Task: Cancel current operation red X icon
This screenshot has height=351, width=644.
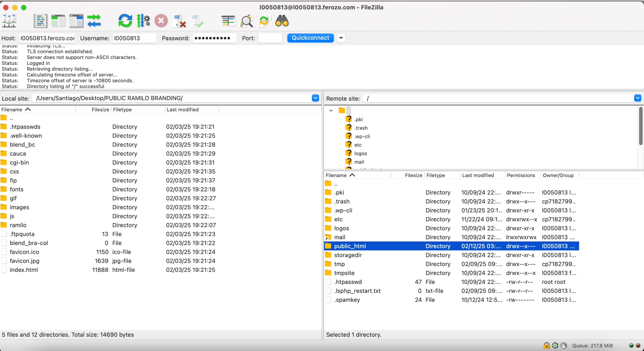Action: click(x=161, y=21)
